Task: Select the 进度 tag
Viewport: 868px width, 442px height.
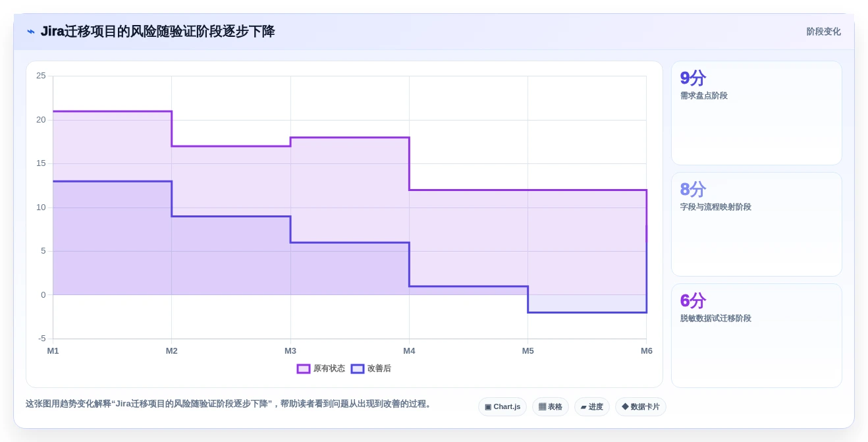Action: pyautogui.click(x=592, y=406)
